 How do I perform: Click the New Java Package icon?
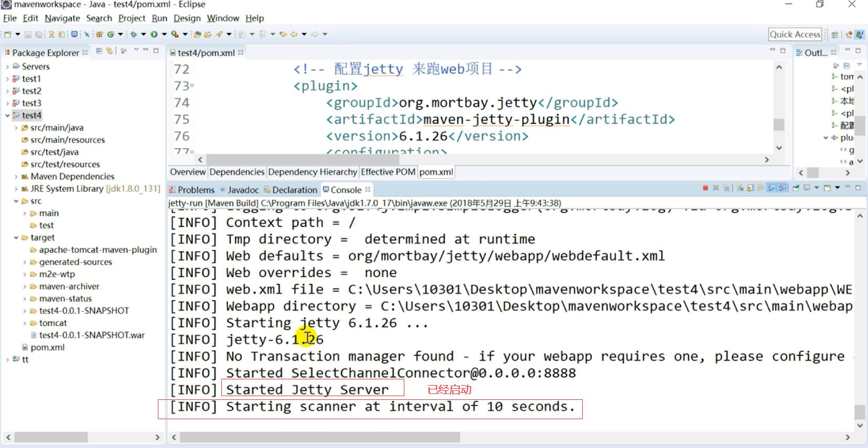tap(99, 35)
